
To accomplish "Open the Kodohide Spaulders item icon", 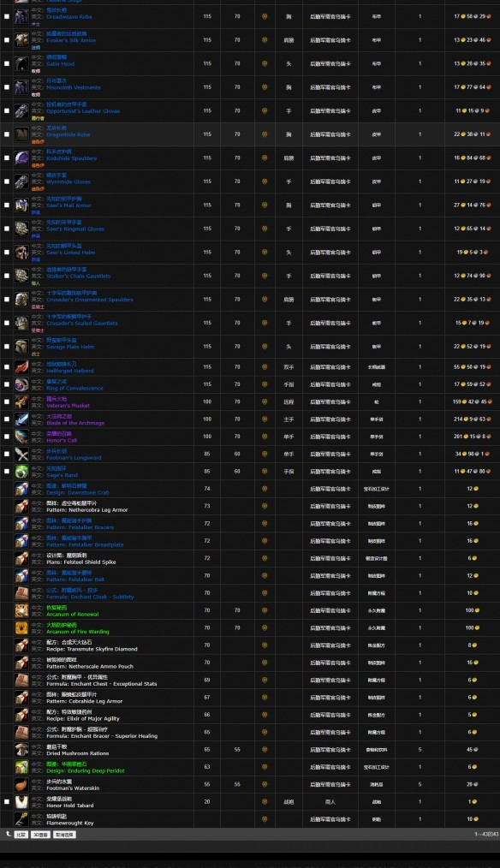I will tap(21, 158).
